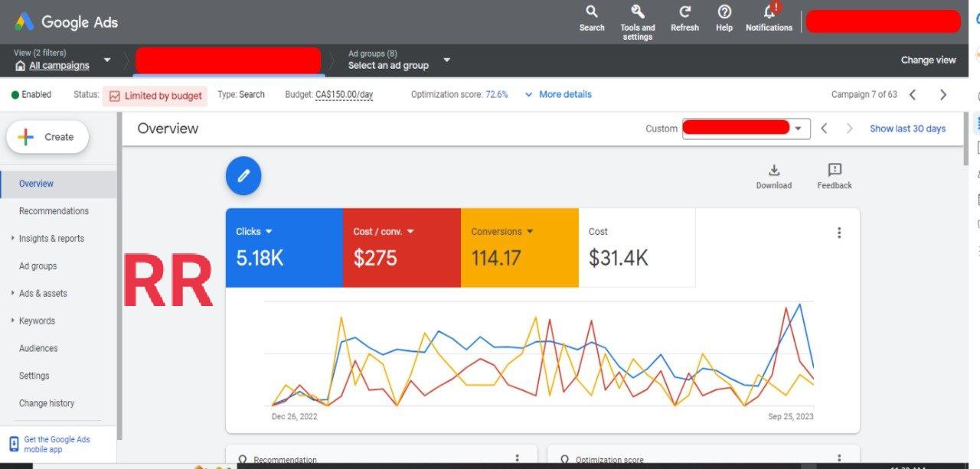Expand the Cost / conv. metric dropdown
980x469 pixels.
(410, 232)
